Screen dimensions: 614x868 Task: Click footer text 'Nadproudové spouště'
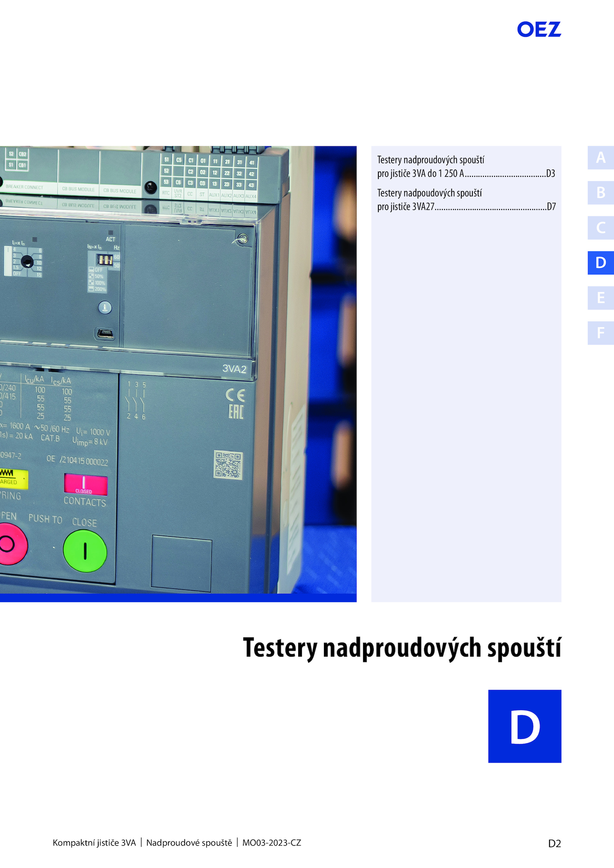point(189,843)
